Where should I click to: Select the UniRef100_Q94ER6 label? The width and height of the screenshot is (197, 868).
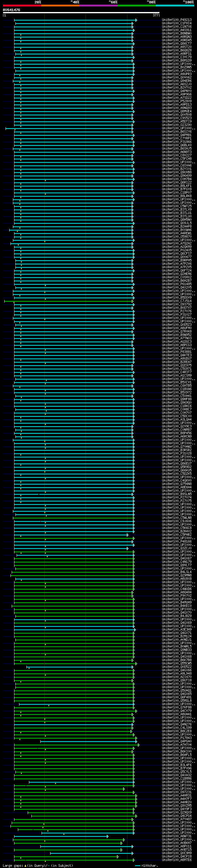(x=177, y=81)
